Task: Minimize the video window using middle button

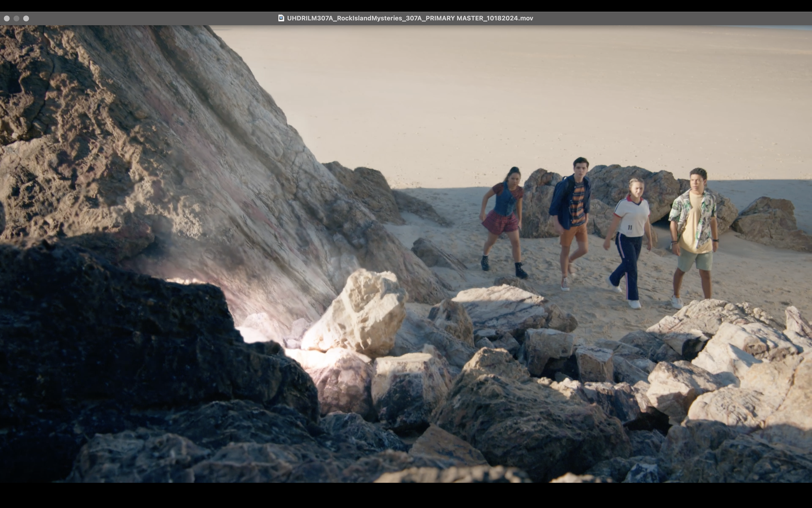Action: tap(17, 19)
